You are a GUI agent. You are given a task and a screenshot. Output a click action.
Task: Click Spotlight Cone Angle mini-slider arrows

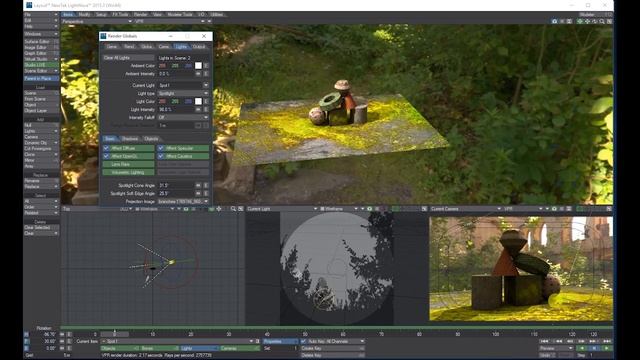tap(198, 185)
